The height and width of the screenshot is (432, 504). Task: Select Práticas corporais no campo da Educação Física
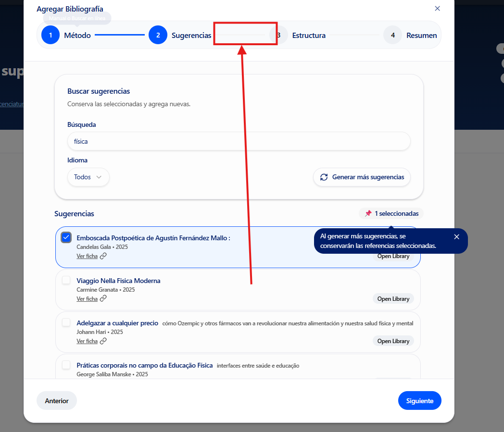pyautogui.click(x=66, y=365)
